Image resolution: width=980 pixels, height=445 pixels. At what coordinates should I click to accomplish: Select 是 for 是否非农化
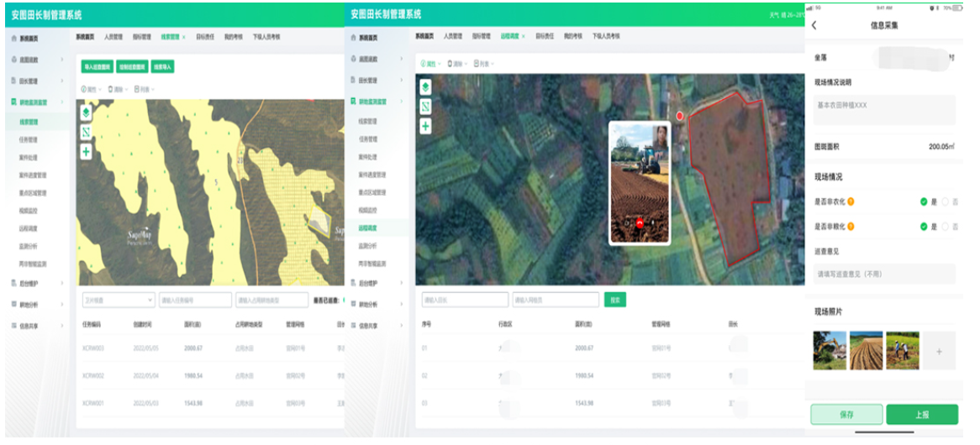[x=924, y=202]
